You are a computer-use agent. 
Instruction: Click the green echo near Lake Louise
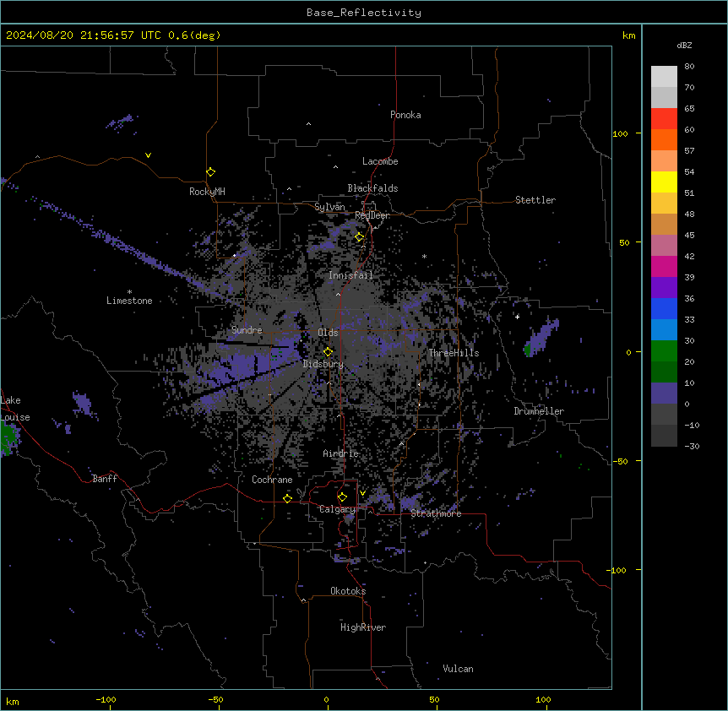(x=8, y=438)
